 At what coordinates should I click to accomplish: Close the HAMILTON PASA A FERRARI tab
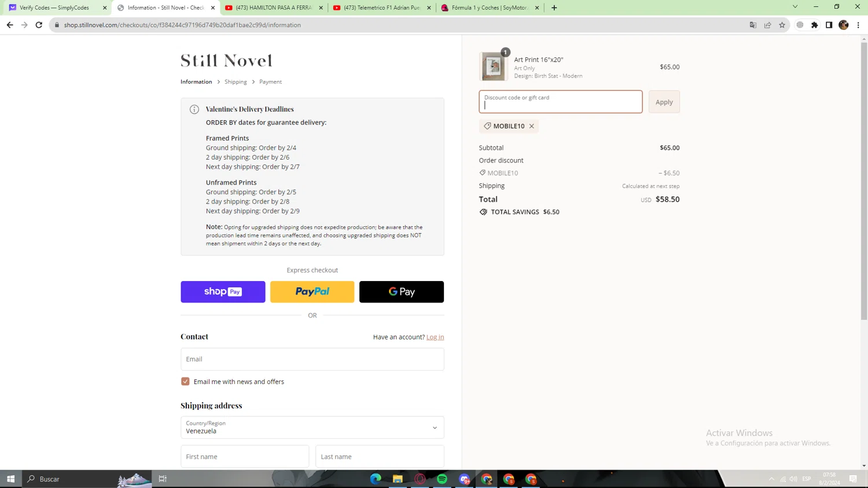pos(321,8)
